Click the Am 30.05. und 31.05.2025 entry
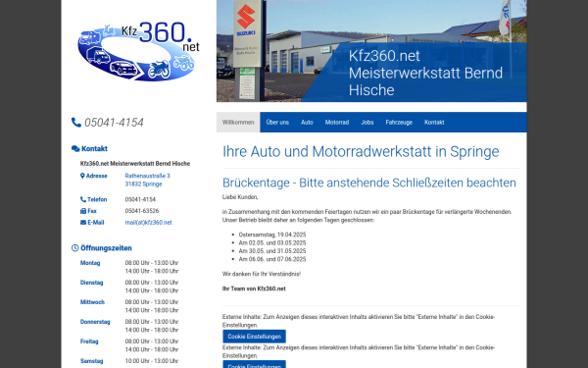The height and width of the screenshot is (368, 588). point(272,251)
